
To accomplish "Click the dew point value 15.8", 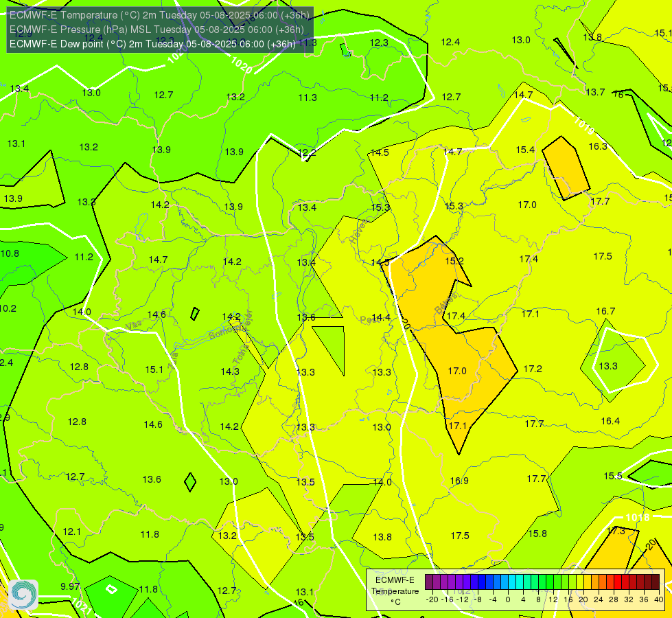I will 537,534.
